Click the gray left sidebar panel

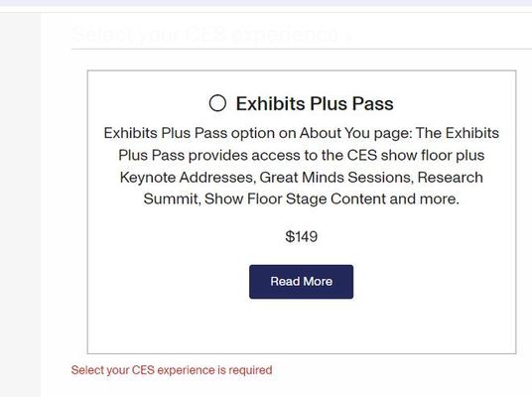[21, 204]
